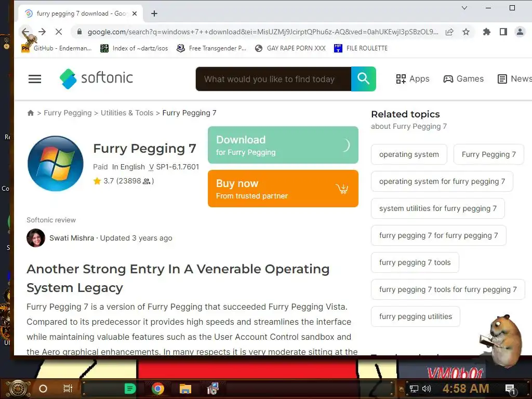This screenshot has width=532, height=399.
Task: Click the home breadcrumb icon
Action: click(x=31, y=113)
